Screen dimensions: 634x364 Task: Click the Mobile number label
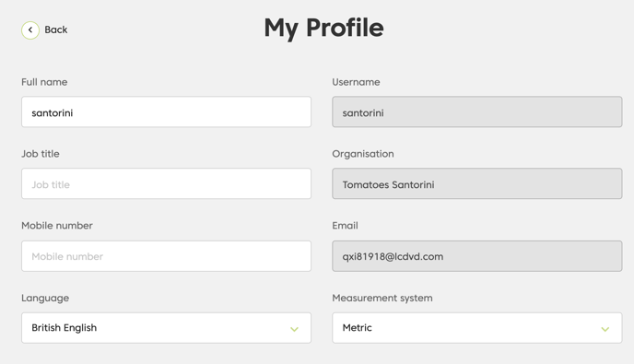57,226
